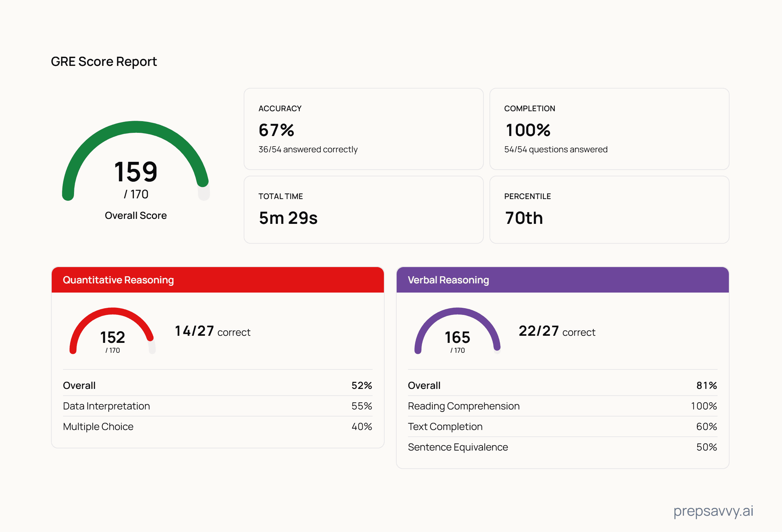Click the 22/27 correct text

click(x=557, y=332)
